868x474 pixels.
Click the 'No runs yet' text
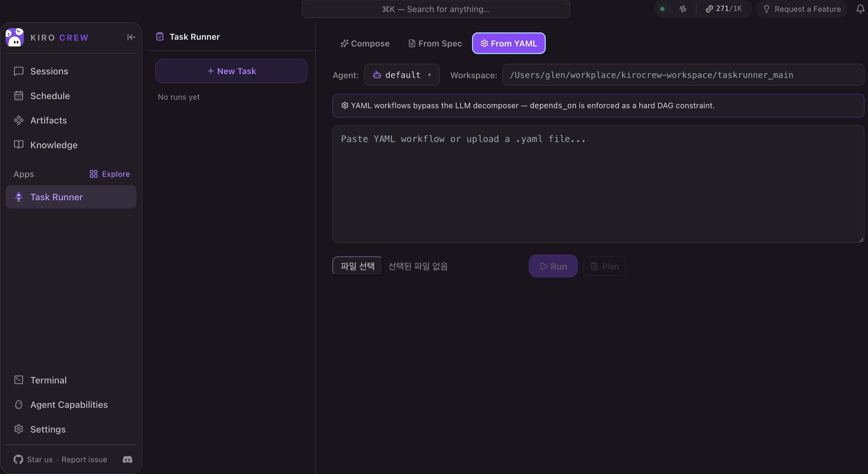point(179,97)
